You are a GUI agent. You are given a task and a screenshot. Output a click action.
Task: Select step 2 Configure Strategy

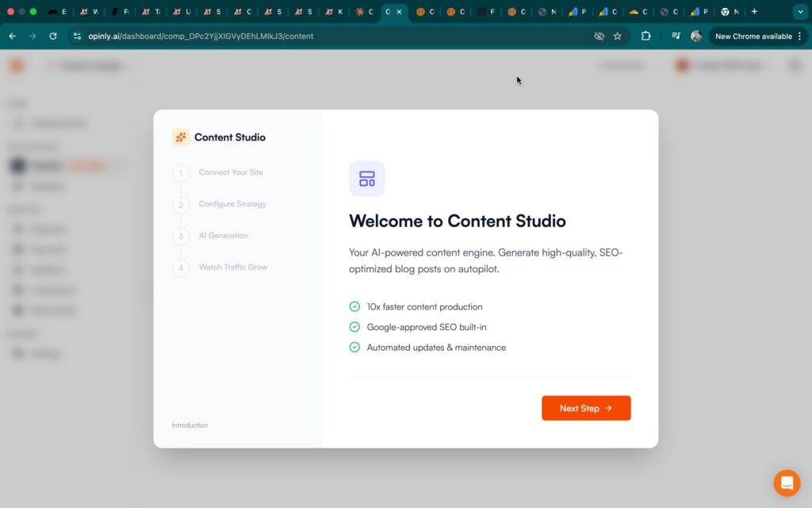(220, 204)
